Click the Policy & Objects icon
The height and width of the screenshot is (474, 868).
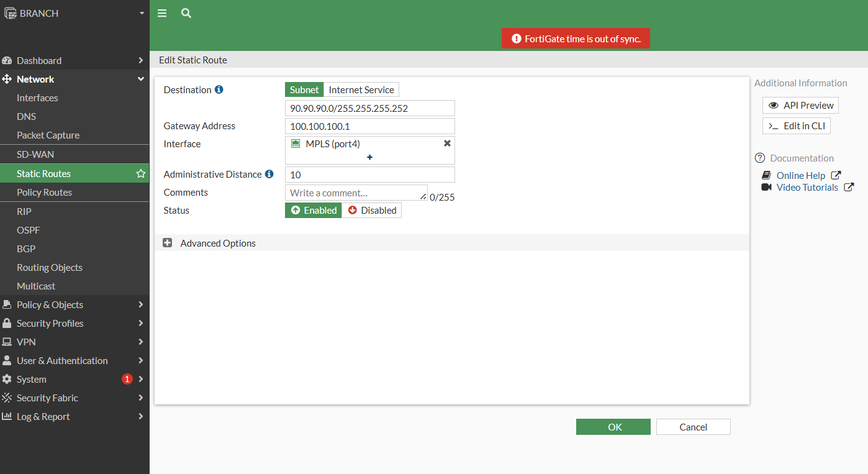point(7,304)
